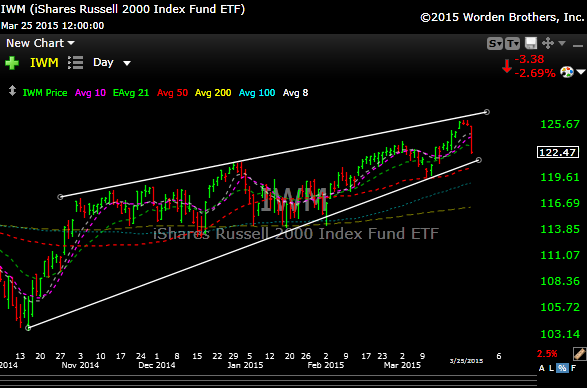Click the four-arrow move chart icon
587x388 pixels.
[x=548, y=43]
